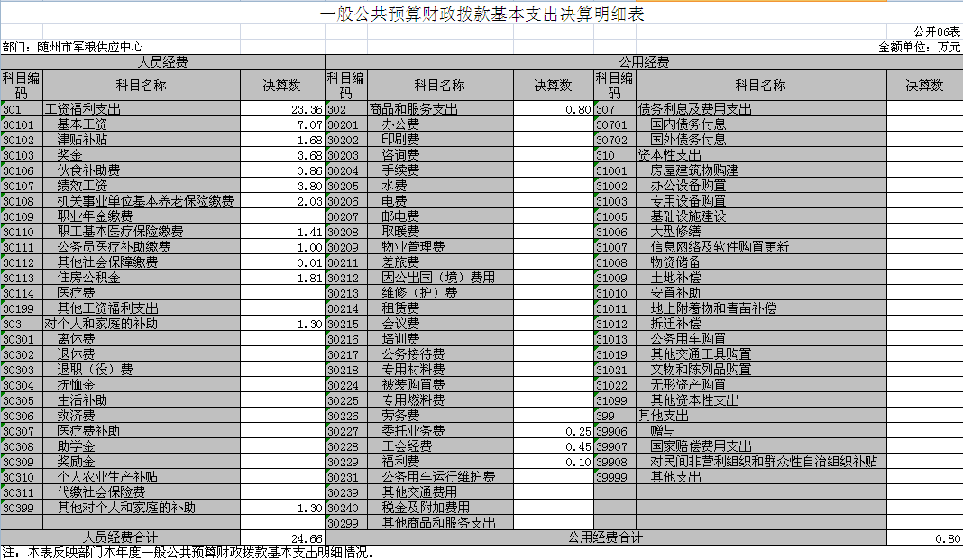This screenshot has width=963, height=560.
Task: Select the 个人农业生产补贴 cell
Action: tap(142, 478)
